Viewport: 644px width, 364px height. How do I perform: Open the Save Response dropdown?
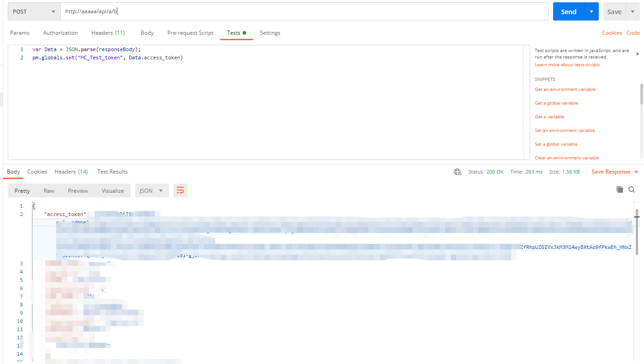615,172
